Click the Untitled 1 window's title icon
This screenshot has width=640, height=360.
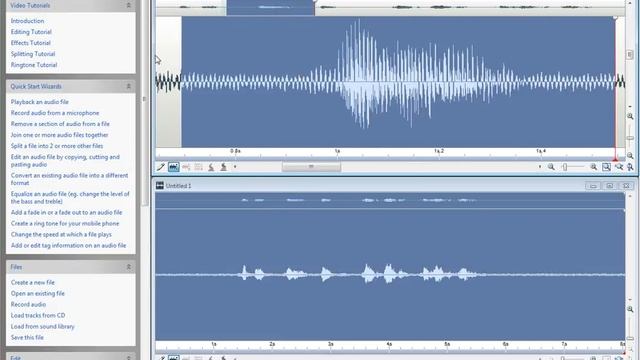[x=160, y=185]
